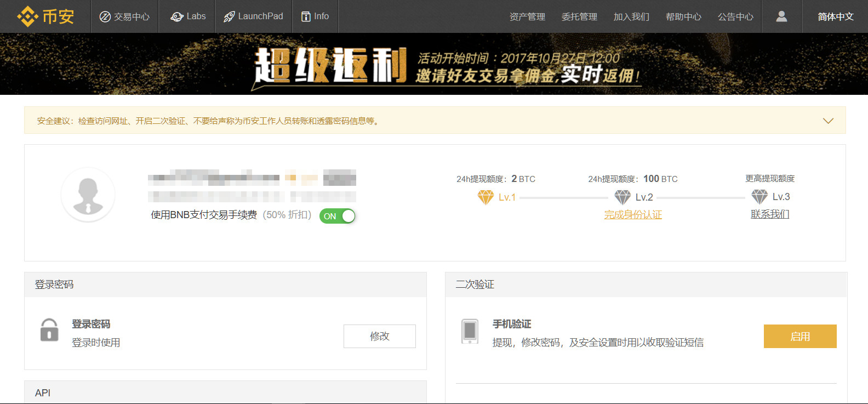
Task: Click the 手机验证 title
Action: pyautogui.click(x=512, y=324)
